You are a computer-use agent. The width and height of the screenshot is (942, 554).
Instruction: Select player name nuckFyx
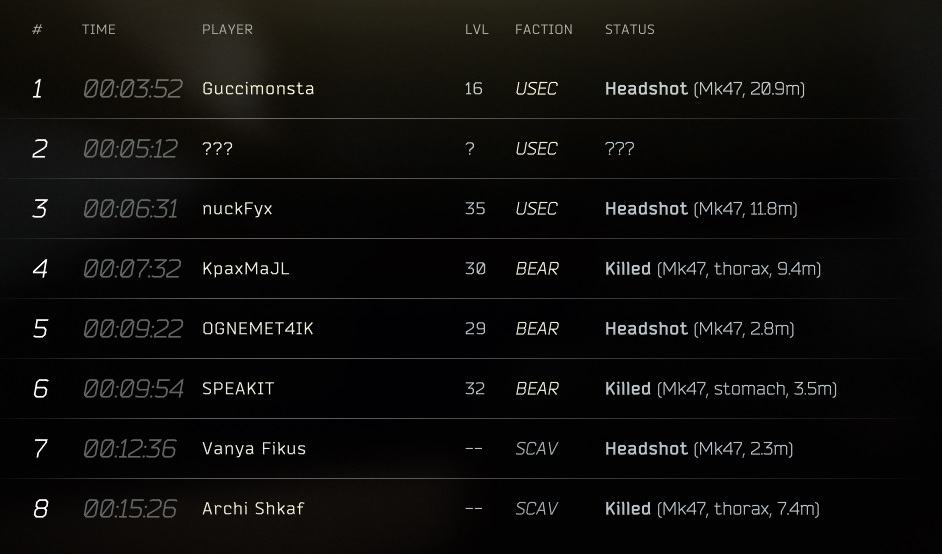pyautogui.click(x=237, y=209)
